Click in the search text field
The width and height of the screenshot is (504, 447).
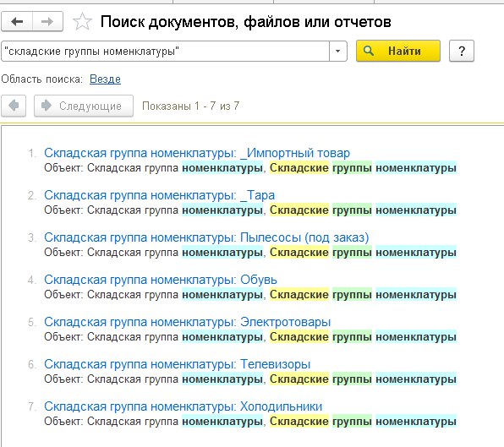pos(165,51)
